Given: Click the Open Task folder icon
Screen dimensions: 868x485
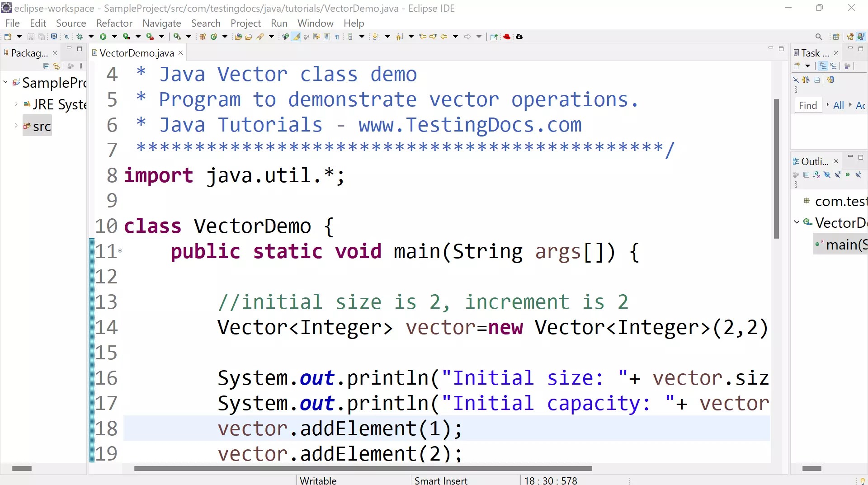Looking at the screenshot, I should click(x=249, y=37).
